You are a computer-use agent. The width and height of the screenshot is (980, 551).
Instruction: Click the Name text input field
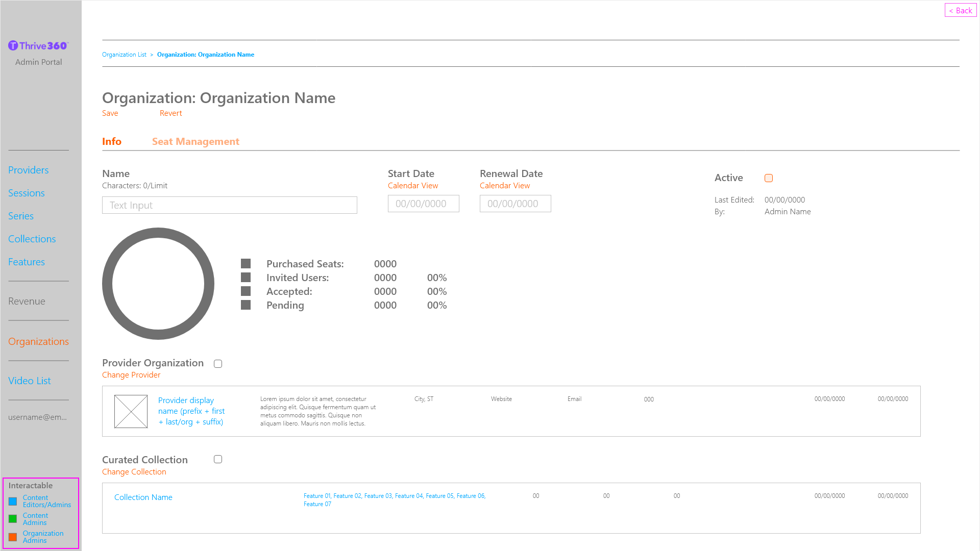230,205
